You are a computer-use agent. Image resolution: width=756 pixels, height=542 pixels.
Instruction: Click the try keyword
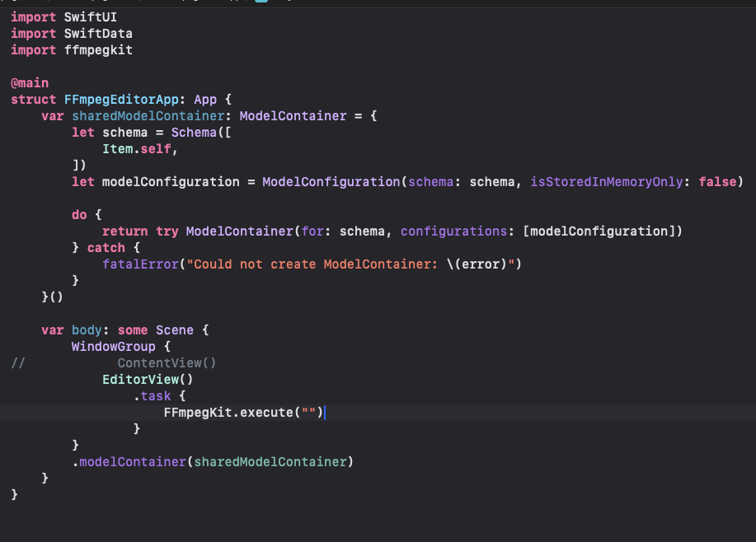(x=167, y=231)
